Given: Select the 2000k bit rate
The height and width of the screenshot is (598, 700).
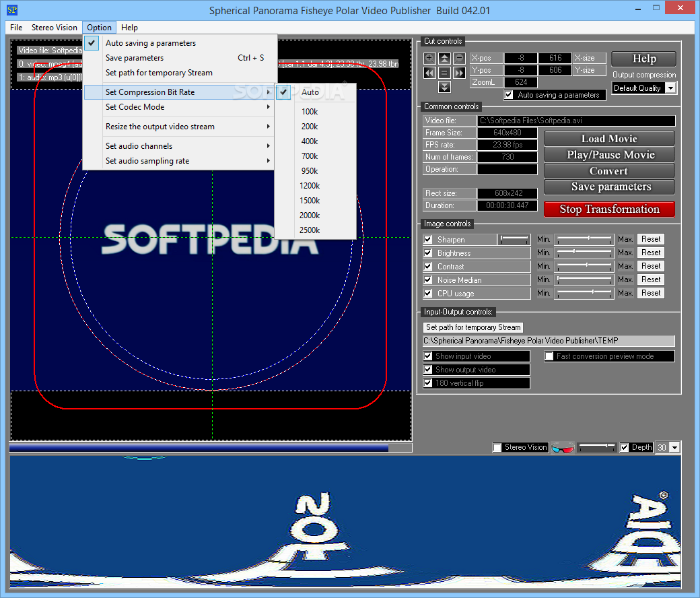Looking at the screenshot, I should [315, 215].
